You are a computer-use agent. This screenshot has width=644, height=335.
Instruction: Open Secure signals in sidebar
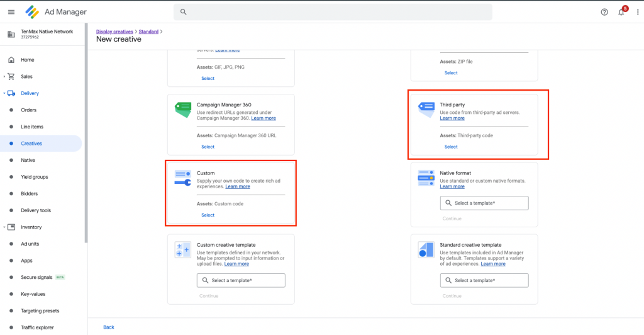(36, 278)
